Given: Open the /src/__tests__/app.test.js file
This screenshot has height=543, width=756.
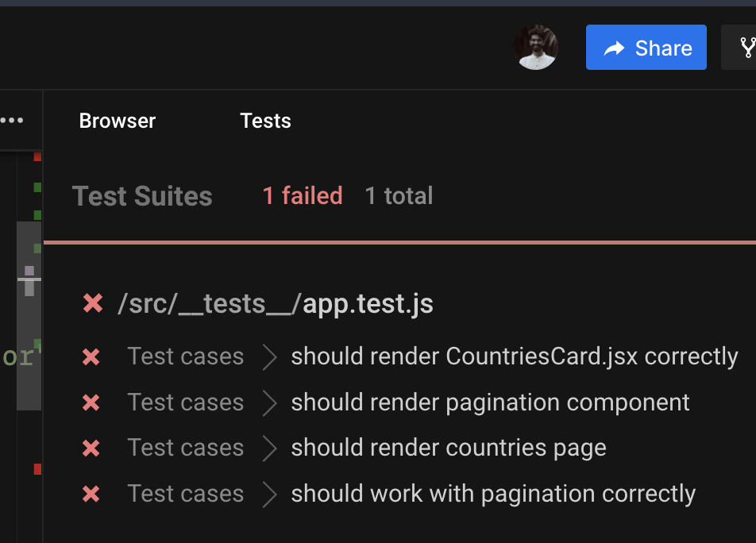Looking at the screenshot, I should [x=276, y=303].
